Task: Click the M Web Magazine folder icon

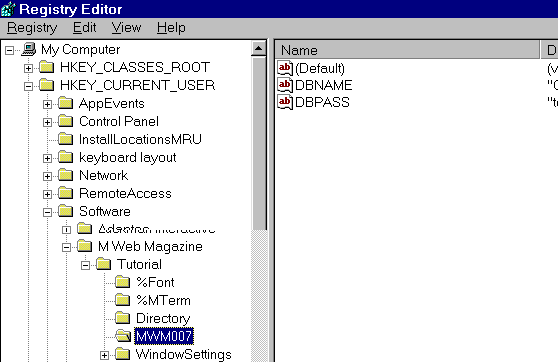Action: point(84,246)
